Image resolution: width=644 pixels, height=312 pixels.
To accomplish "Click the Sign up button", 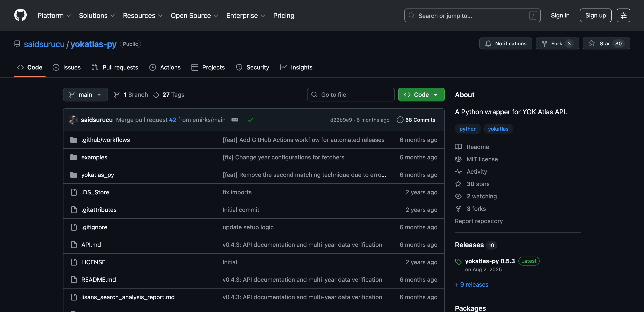I will click(595, 15).
